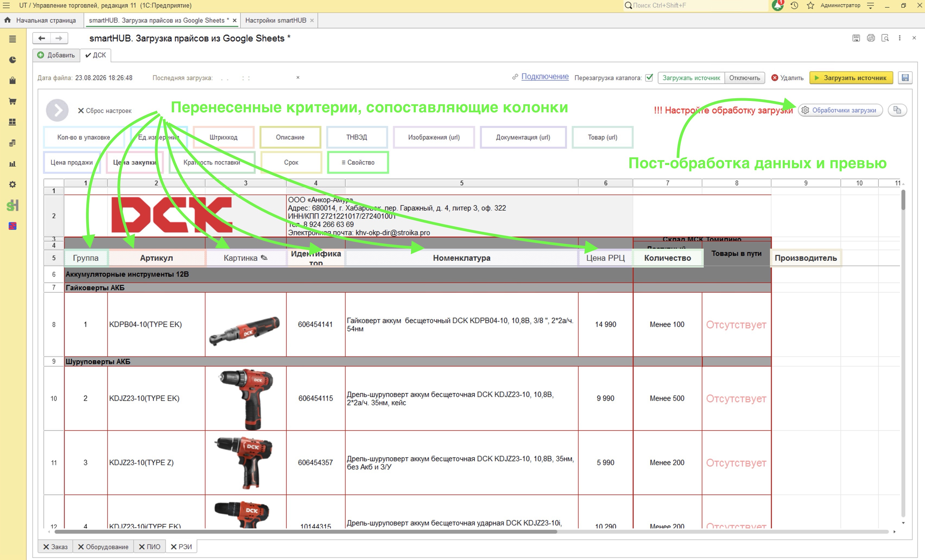This screenshot has height=560, width=925.
Task: Select the Товар (url) criterion tag
Action: (603, 137)
